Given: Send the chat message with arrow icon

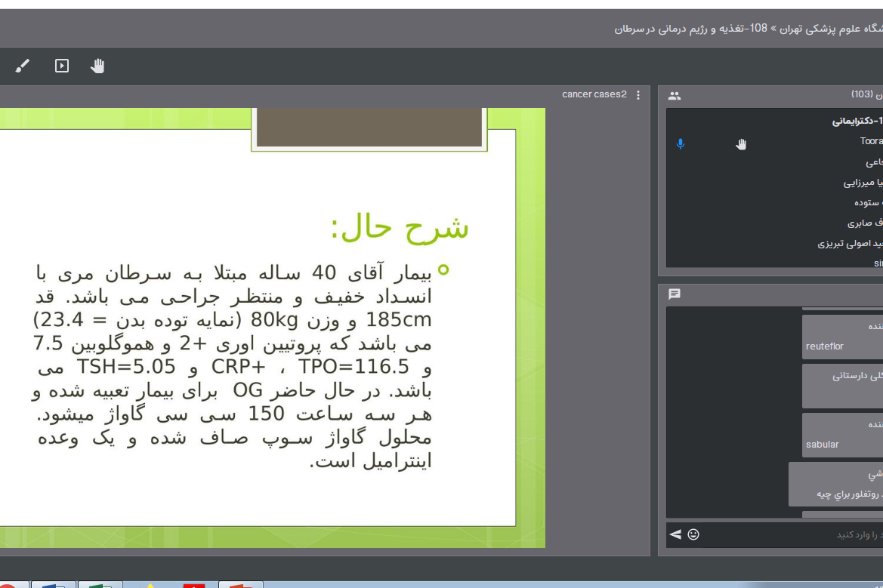Looking at the screenshot, I should (x=675, y=534).
